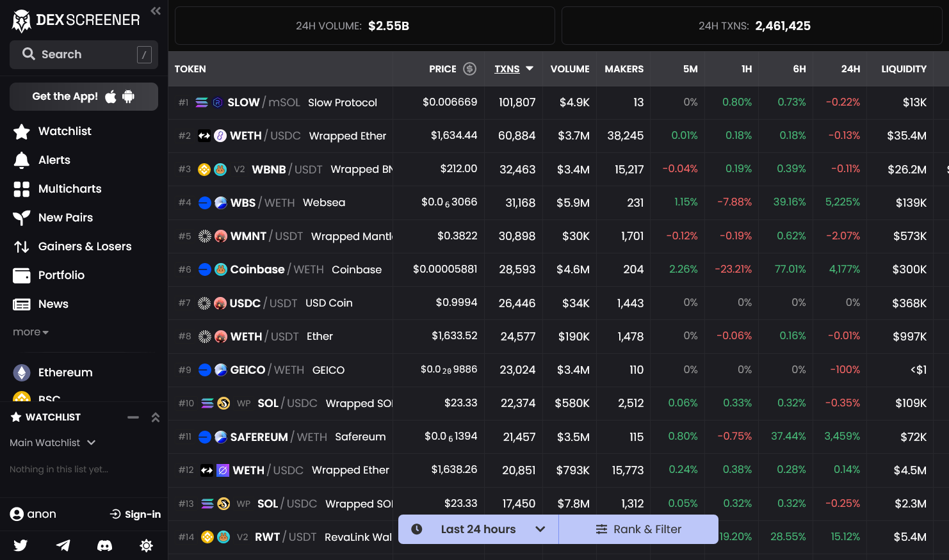
Task: Click the $1,634.44 price cell
Action: coord(454,136)
